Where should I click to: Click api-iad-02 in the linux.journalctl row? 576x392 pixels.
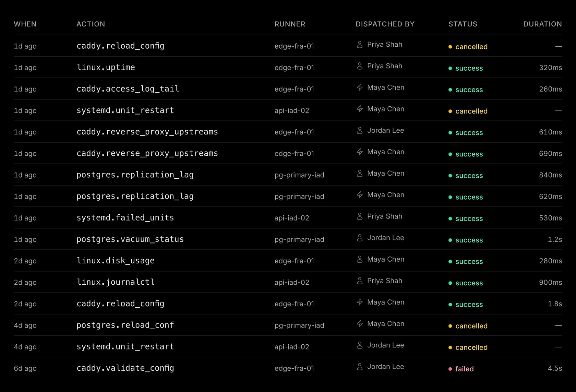click(x=292, y=282)
